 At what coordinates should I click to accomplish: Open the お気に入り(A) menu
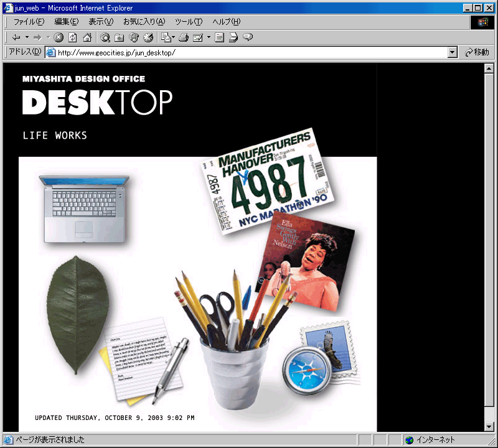(144, 22)
